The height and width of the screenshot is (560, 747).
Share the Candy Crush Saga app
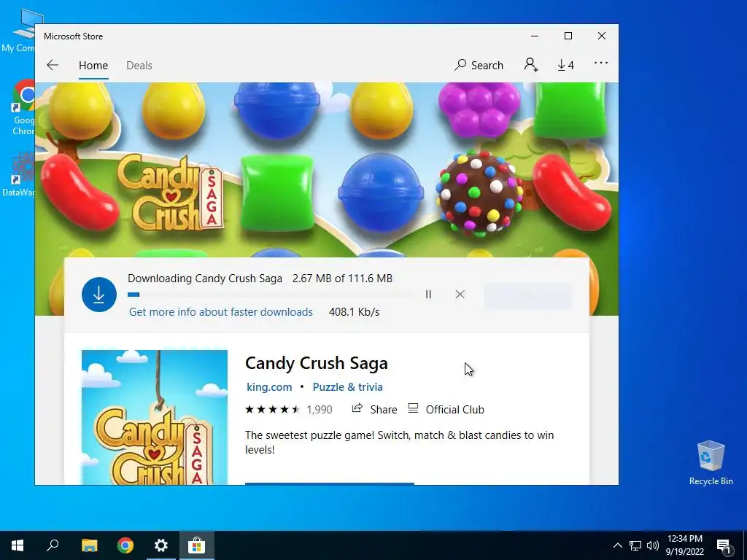[x=374, y=410]
